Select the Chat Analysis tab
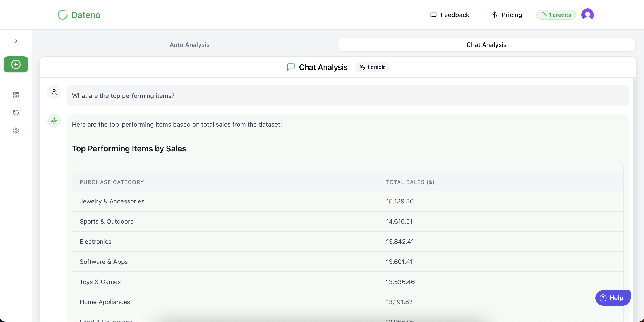The height and width of the screenshot is (322, 644). pyautogui.click(x=486, y=45)
